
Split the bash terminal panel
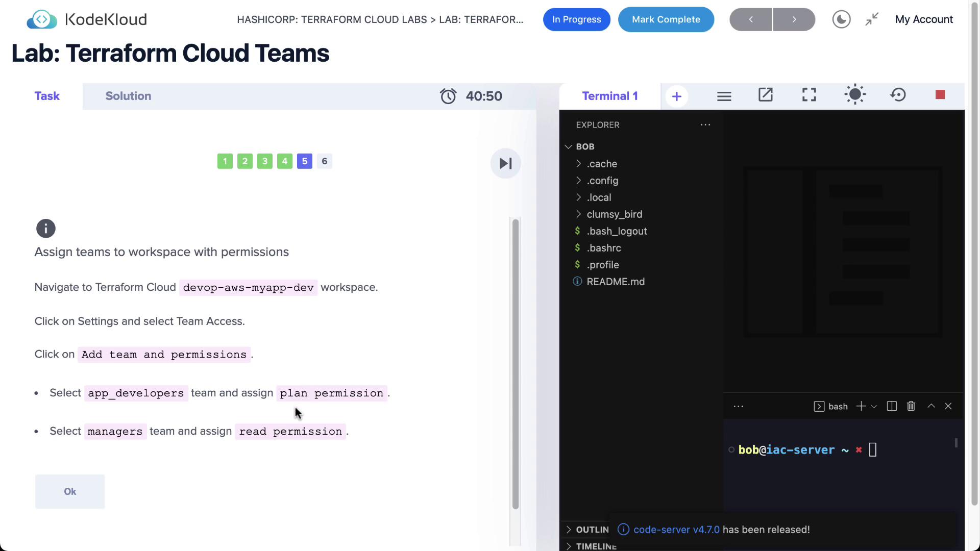[892, 406]
